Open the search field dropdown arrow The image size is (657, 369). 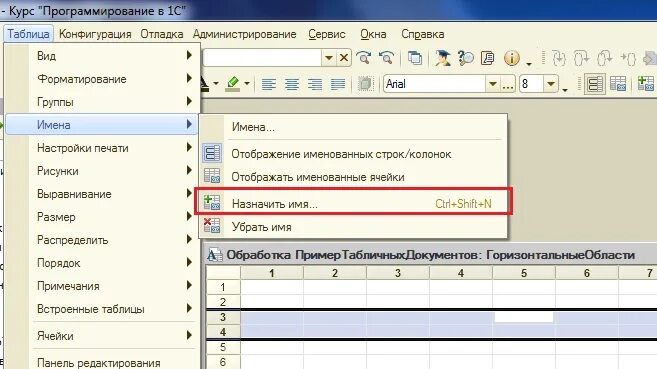point(329,57)
